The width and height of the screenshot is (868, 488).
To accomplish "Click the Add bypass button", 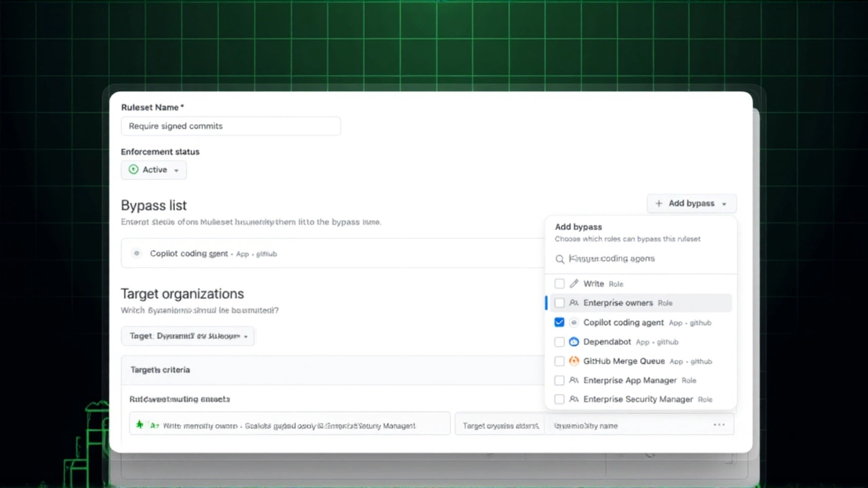I will coord(686,203).
